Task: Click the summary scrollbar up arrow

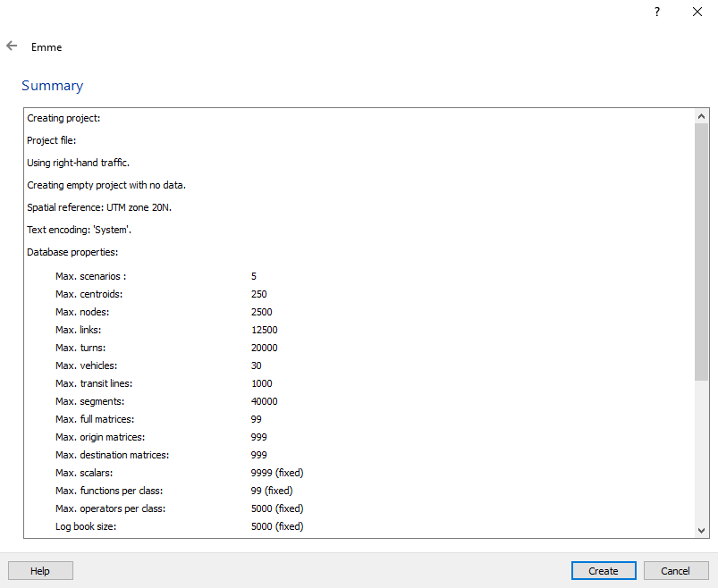Action: (702, 117)
